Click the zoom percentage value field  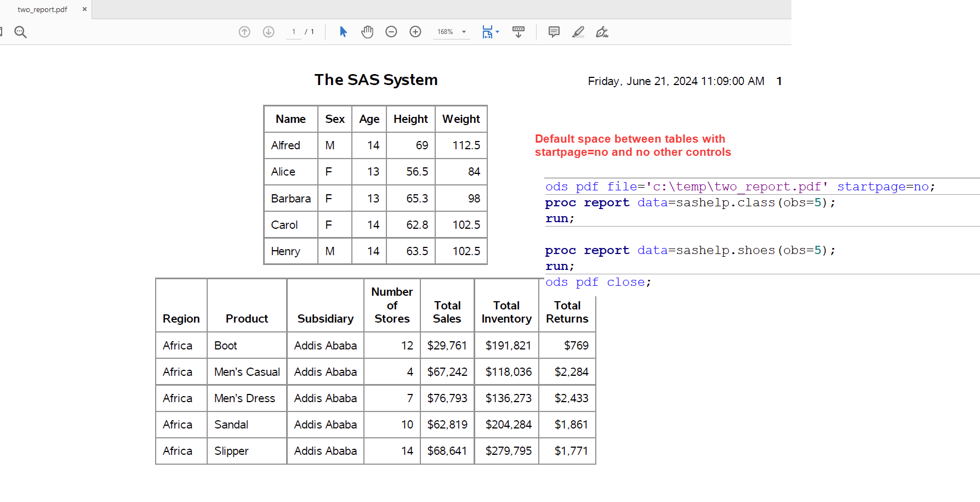click(x=445, y=32)
